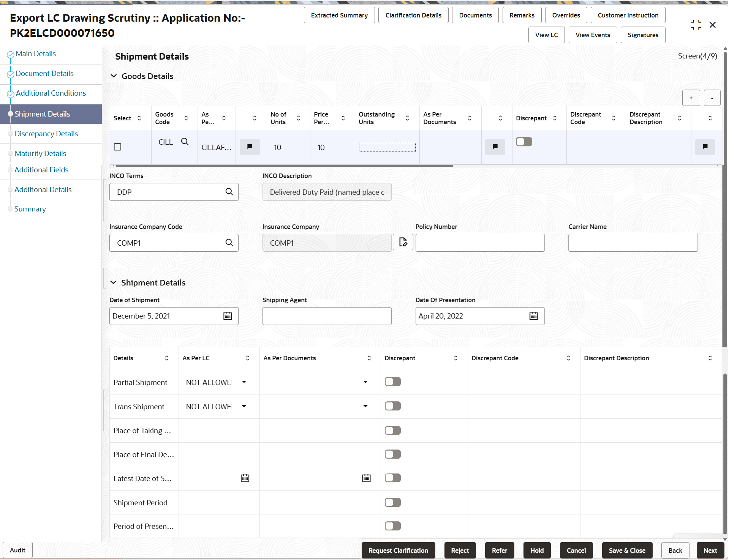Close the Export LC Drawing Scrutiny dialog
The width and height of the screenshot is (729, 560).
tap(713, 25)
